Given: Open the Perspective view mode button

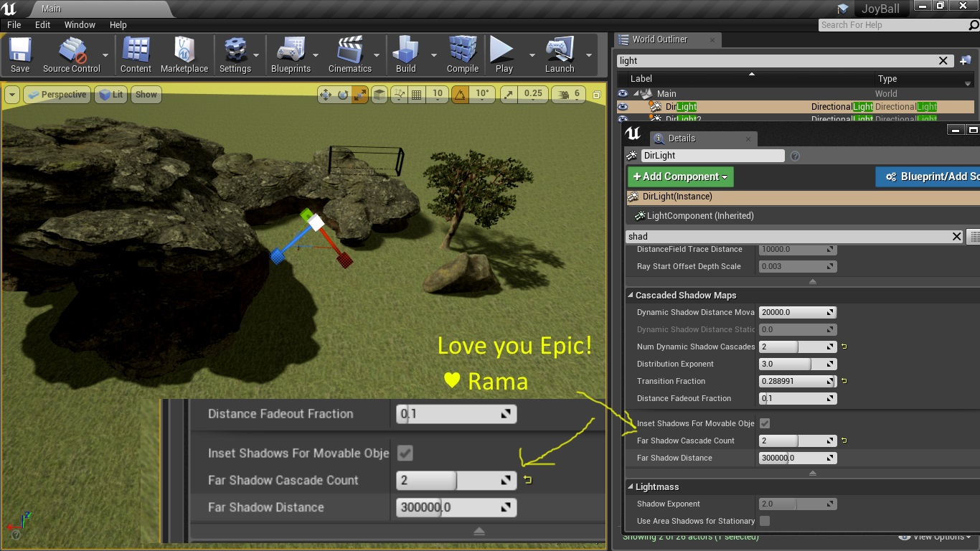Looking at the screenshot, I should pyautogui.click(x=56, y=94).
